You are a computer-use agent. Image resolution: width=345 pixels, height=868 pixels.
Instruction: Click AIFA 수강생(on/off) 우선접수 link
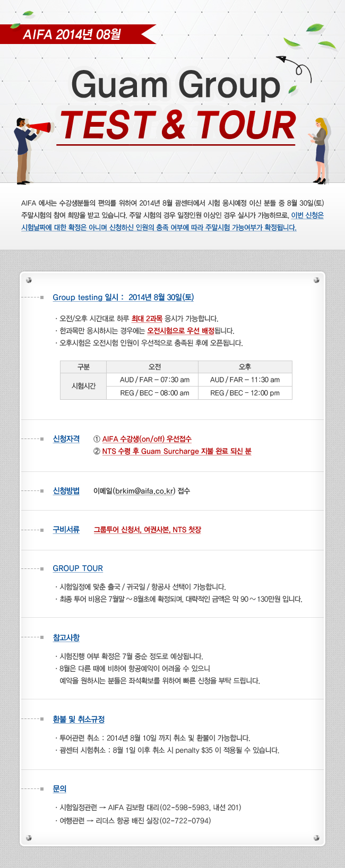tap(147, 439)
